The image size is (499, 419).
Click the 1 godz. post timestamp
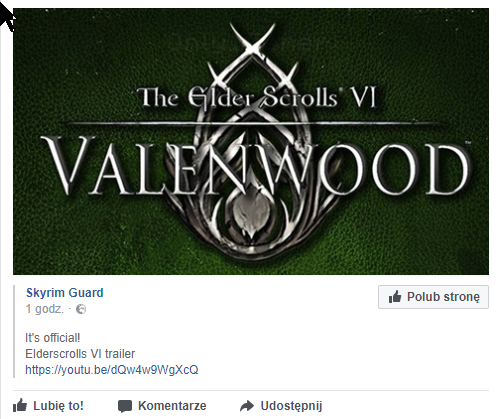pyautogui.click(x=44, y=309)
